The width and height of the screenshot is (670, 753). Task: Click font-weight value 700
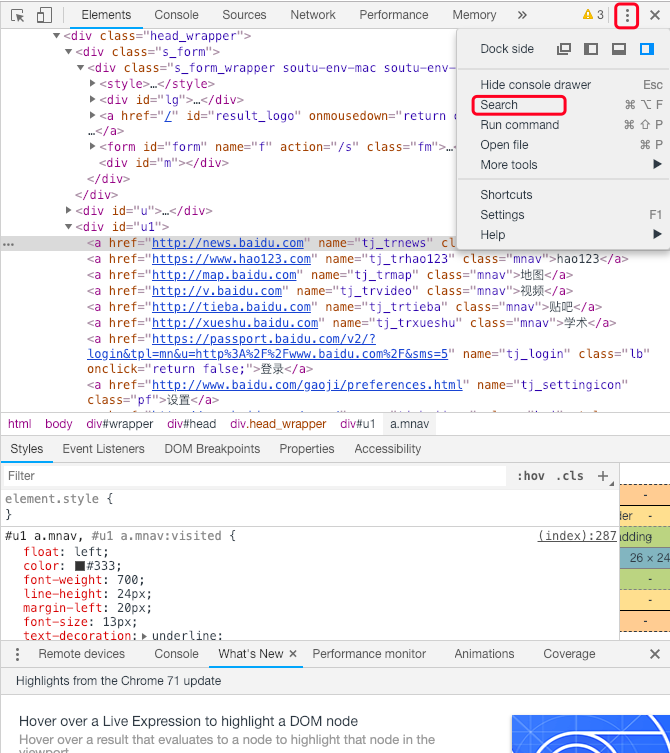(x=127, y=580)
